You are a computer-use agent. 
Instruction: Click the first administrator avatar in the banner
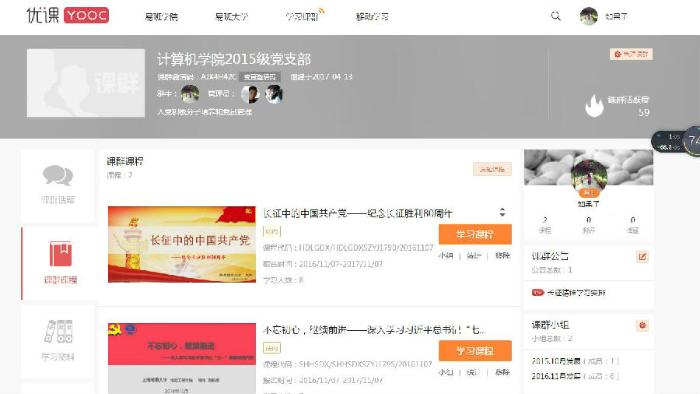[x=250, y=94]
